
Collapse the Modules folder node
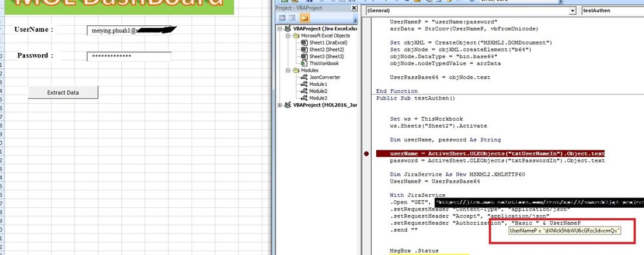pyautogui.click(x=288, y=70)
